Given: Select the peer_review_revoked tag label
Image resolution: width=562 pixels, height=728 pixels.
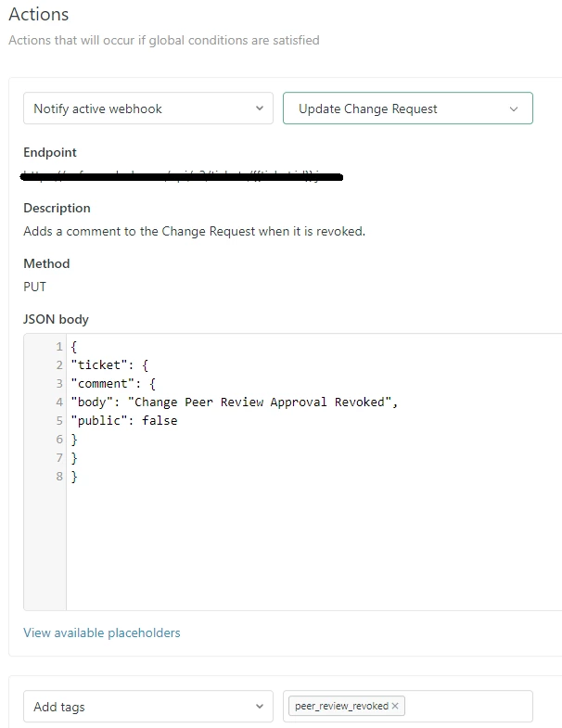Looking at the screenshot, I should point(341,707).
